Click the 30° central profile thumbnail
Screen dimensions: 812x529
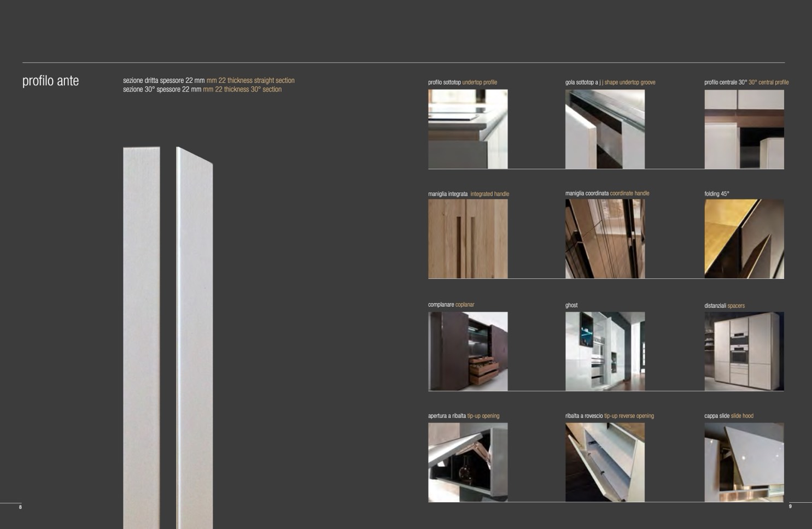point(744,129)
